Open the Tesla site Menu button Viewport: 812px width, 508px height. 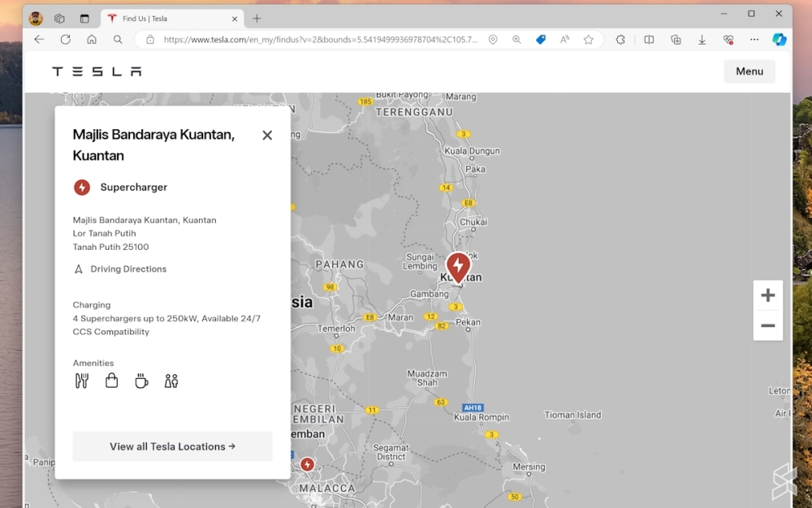click(749, 71)
